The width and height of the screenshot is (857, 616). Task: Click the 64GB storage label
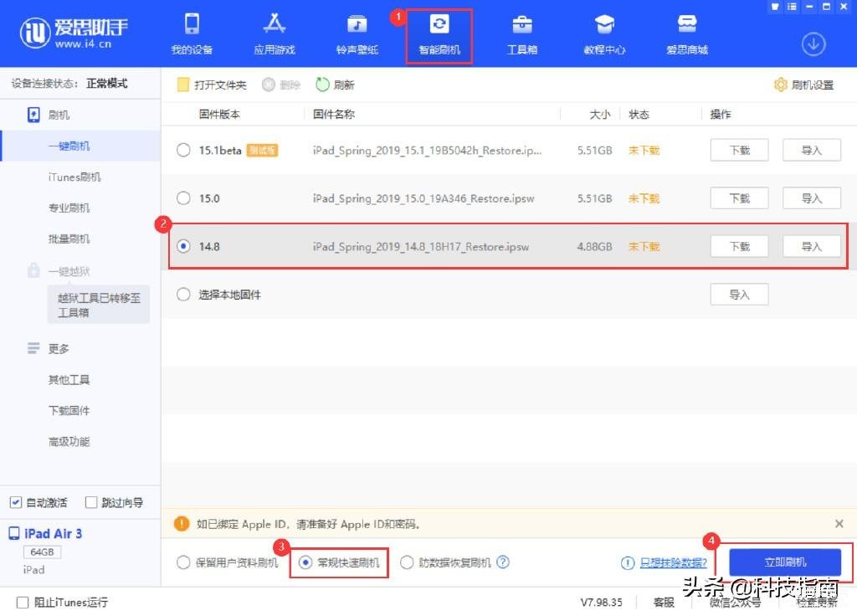[x=42, y=552]
